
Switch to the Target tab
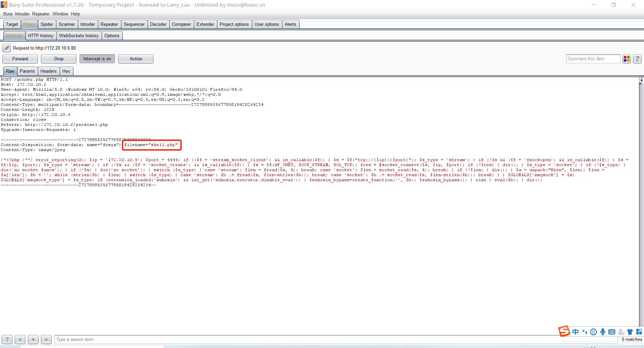click(x=12, y=24)
